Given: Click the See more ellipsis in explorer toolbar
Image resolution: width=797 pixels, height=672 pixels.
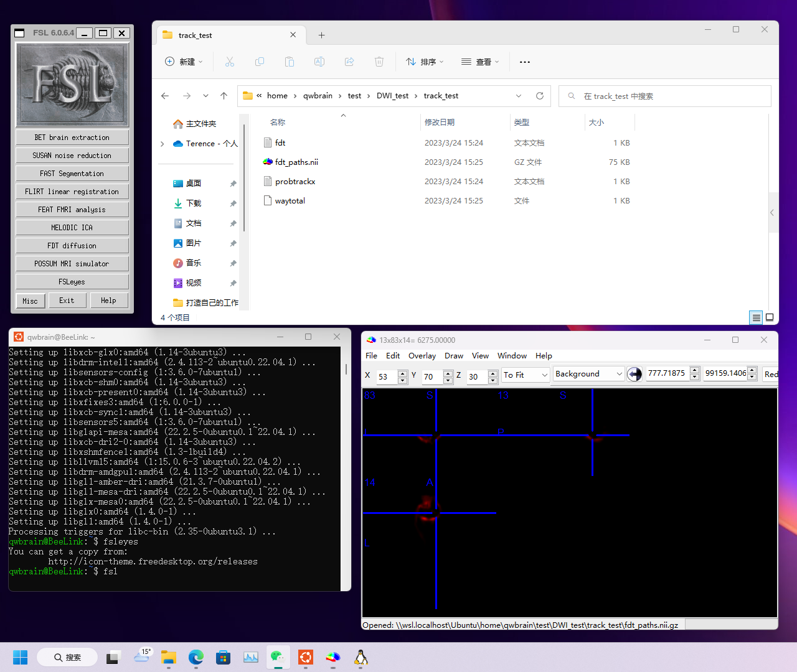Looking at the screenshot, I should click(524, 62).
